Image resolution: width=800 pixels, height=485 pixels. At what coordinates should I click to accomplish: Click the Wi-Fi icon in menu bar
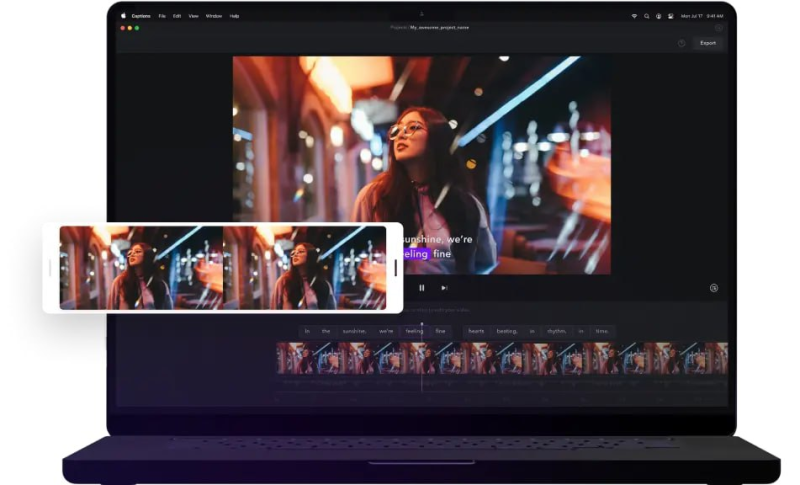634,16
